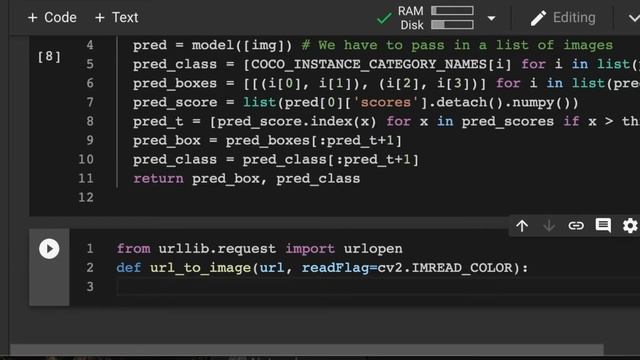
Task: Click line number 12 in gutter
Action: pyautogui.click(x=86, y=198)
